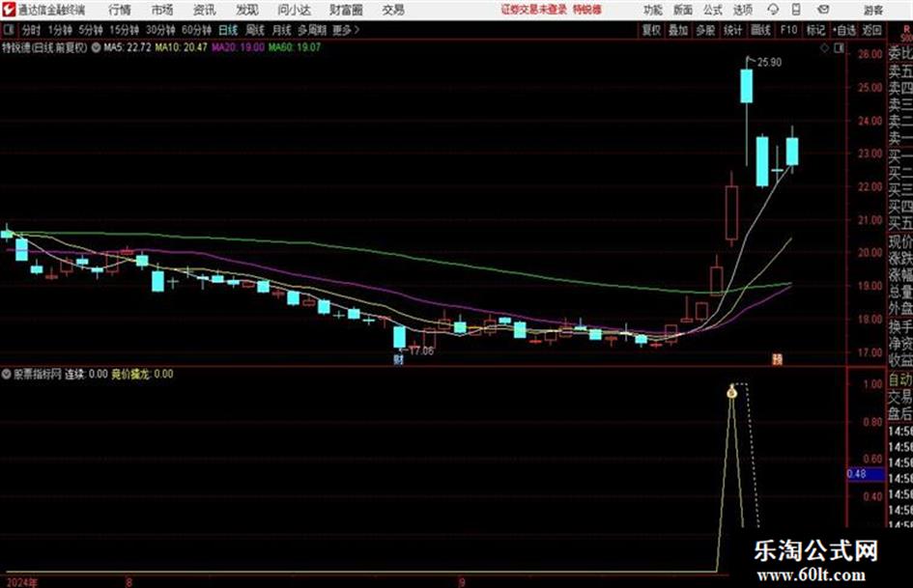Open the 财富圈 menu

click(346, 10)
